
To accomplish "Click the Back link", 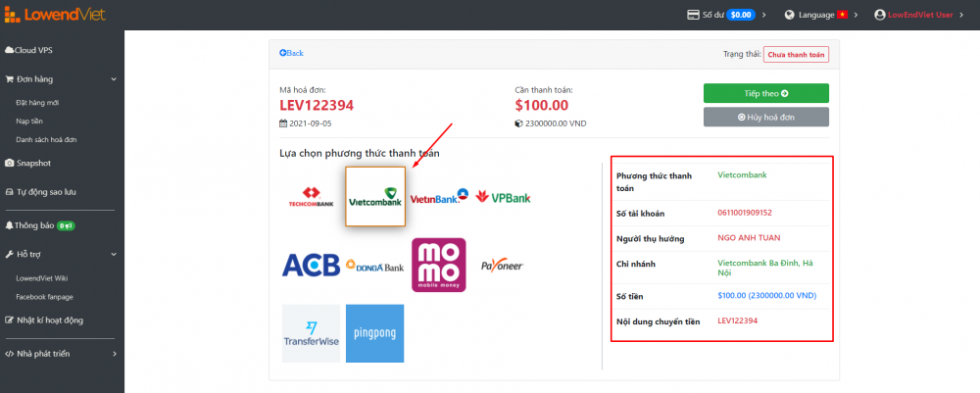I will pyautogui.click(x=291, y=53).
